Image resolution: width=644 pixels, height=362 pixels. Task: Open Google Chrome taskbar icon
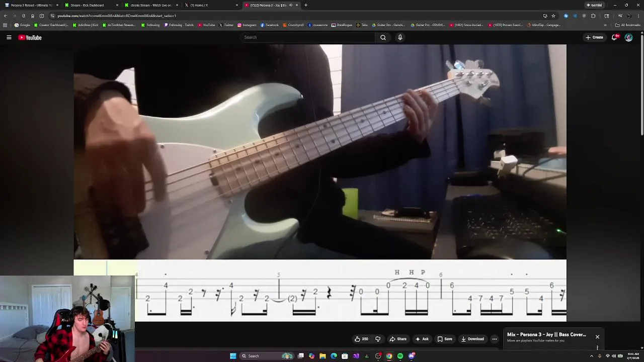click(389, 356)
